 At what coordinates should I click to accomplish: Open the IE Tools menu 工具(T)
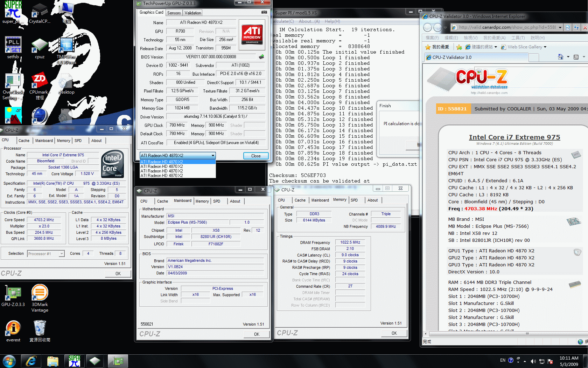[x=518, y=38]
